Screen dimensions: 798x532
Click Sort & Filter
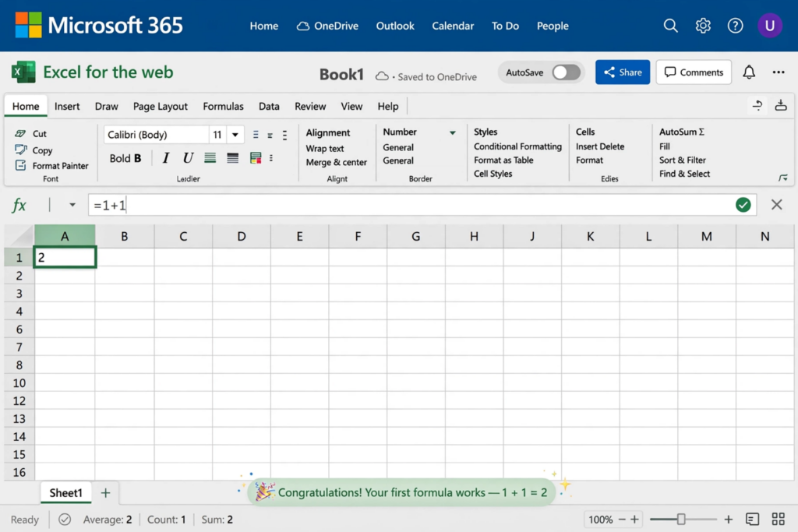[x=683, y=160]
